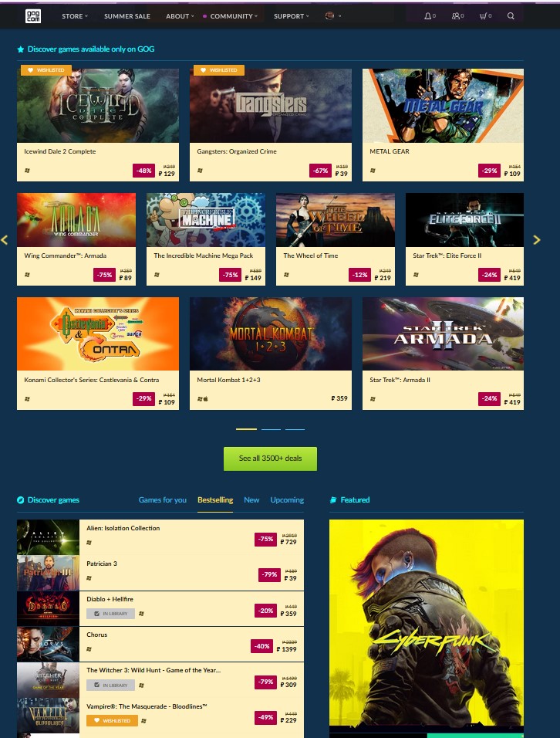The image size is (560, 738).
Task: Expand the Store dropdown menu
Action: tap(75, 16)
